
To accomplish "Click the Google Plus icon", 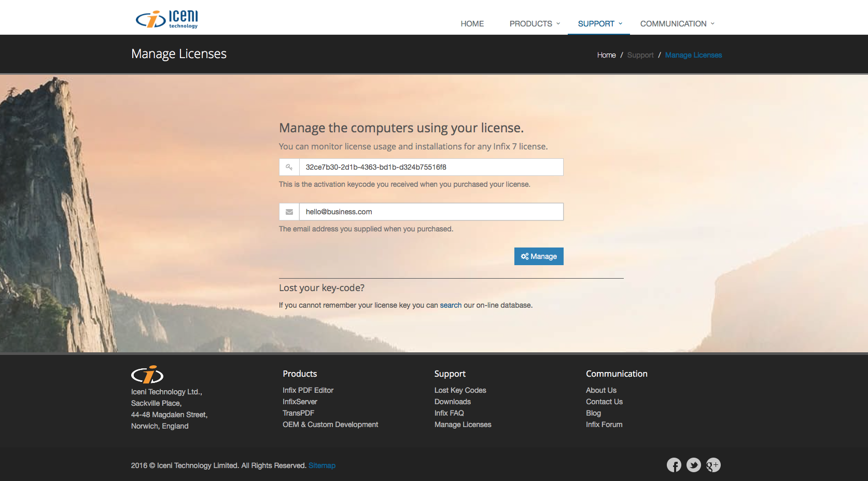I will click(x=713, y=465).
